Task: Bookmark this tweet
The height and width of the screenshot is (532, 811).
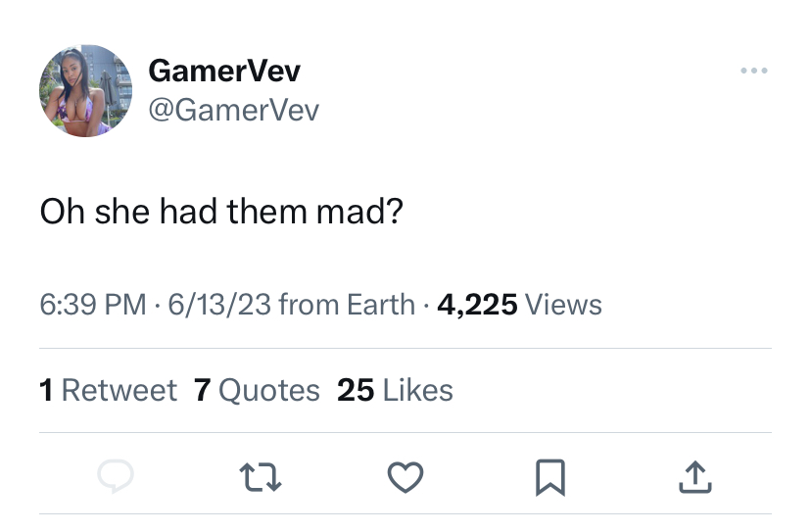Action: click(x=550, y=477)
